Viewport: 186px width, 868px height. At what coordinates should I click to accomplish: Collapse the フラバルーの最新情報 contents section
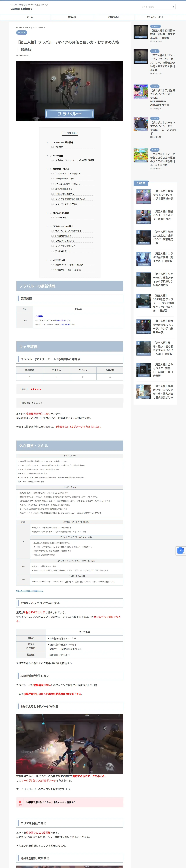coord(47,142)
